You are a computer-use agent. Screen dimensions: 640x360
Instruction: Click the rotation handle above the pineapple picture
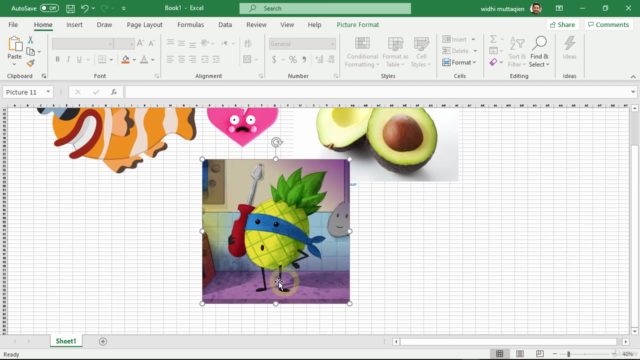[x=276, y=142]
